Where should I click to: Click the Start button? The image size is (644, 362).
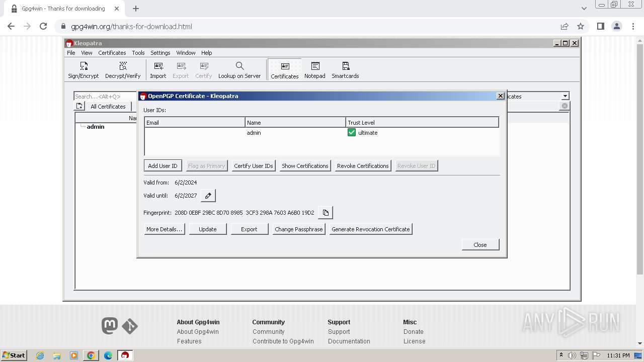coord(14,355)
